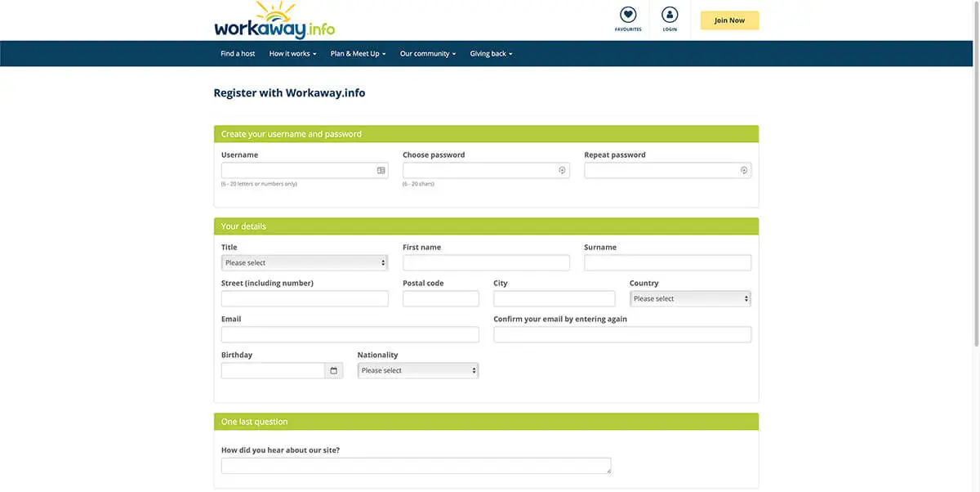Screen dimensions: 980x492
Task: Click the Login user icon
Action: [670, 15]
